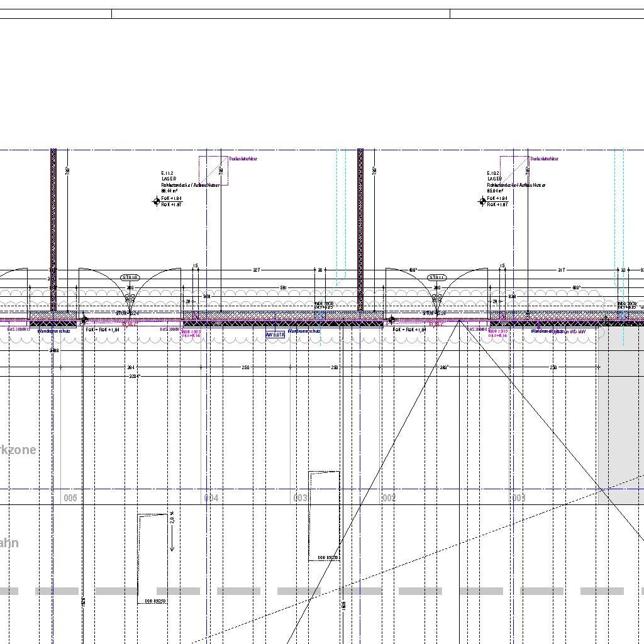
Task: Select parking space number 005
Action: [x=70, y=498]
